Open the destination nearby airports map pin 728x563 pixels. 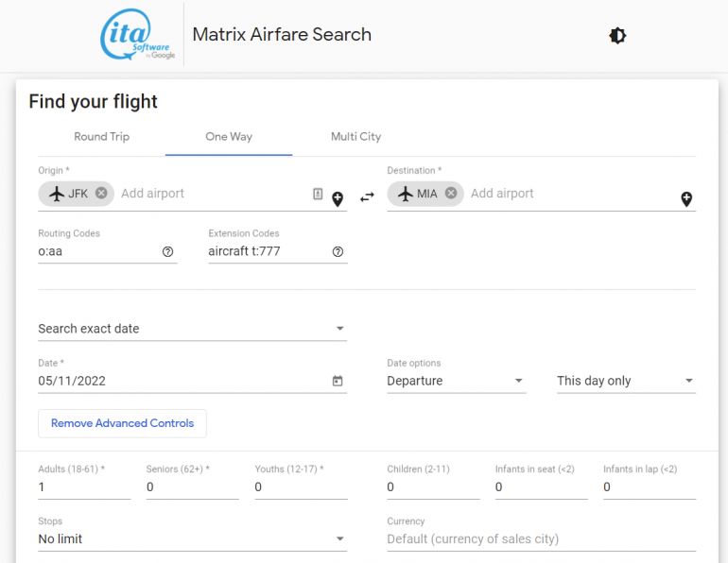686,198
